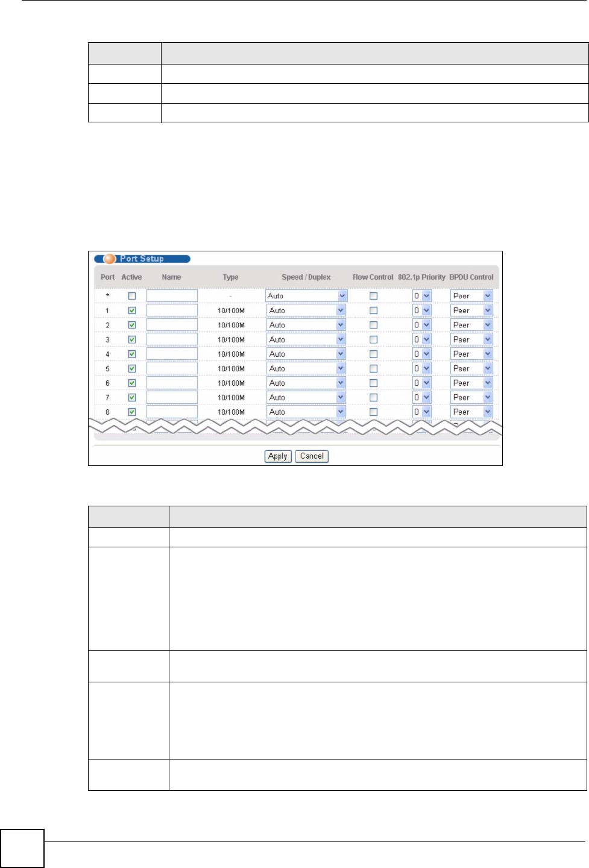The width and height of the screenshot is (589, 868).
Task: Open 802.1p Priority dropdown for port 4
Action: (422, 354)
